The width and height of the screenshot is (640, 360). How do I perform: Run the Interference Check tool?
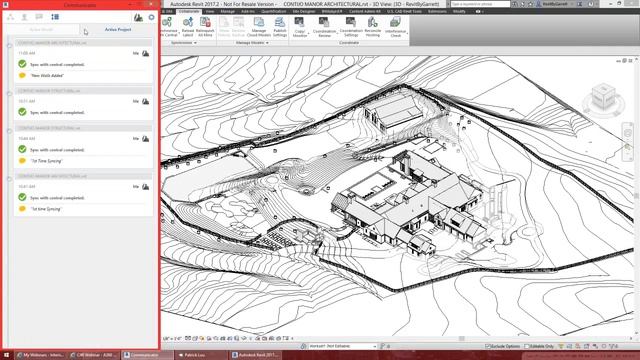click(x=395, y=27)
